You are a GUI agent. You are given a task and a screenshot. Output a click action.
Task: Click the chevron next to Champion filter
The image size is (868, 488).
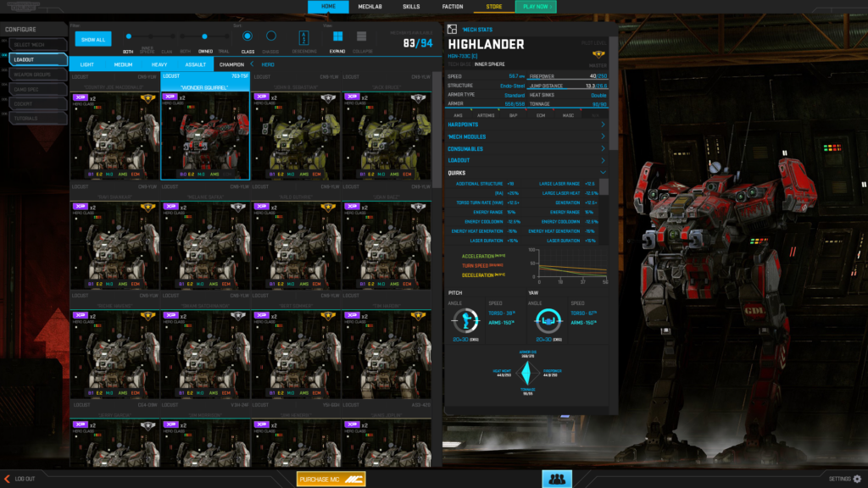coord(252,64)
